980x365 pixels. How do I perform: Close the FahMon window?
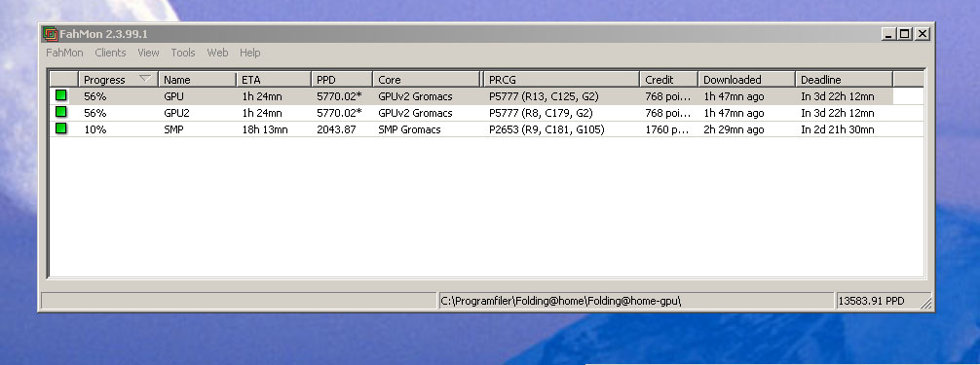[923, 34]
